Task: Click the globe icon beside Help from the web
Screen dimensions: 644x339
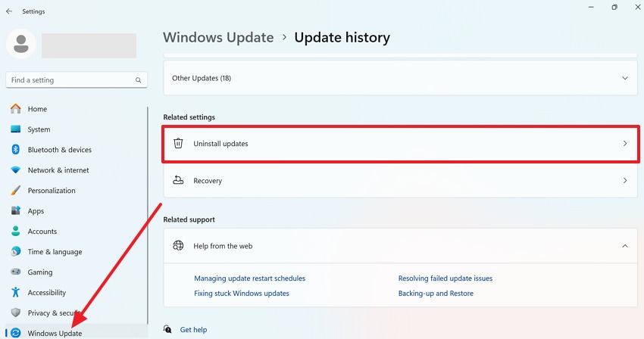Action: coord(178,245)
